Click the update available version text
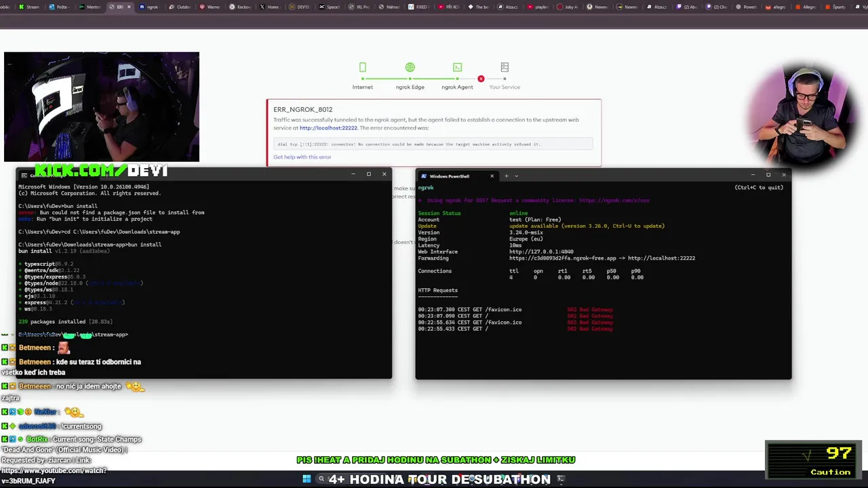This screenshot has width=868, height=488. tap(587, 226)
